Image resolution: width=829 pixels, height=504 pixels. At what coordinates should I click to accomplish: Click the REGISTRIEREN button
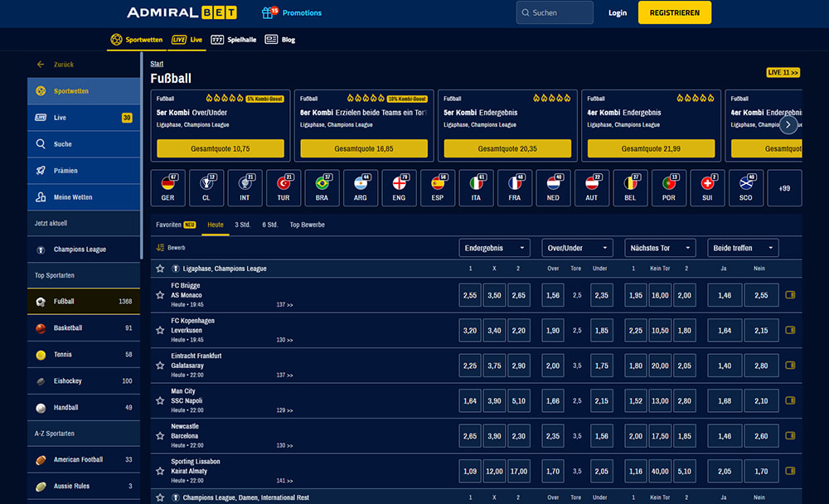(x=674, y=12)
